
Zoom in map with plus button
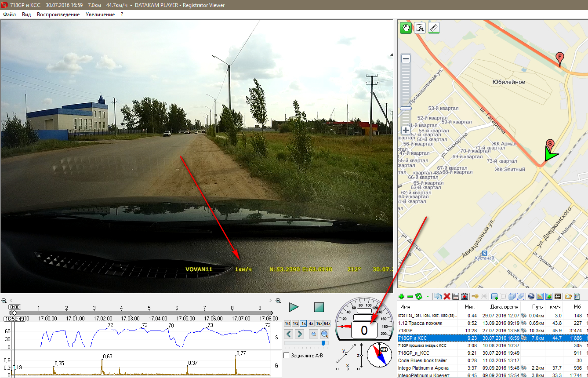[406, 130]
